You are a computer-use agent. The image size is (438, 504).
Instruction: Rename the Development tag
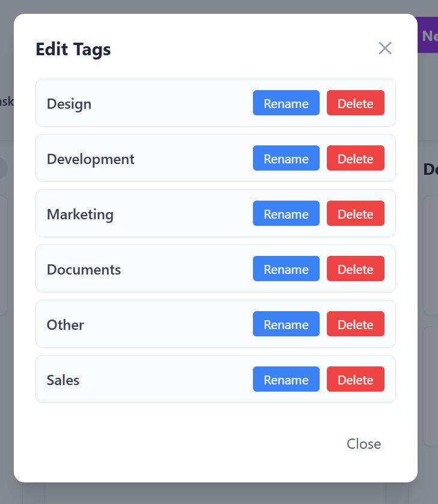point(286,159)
